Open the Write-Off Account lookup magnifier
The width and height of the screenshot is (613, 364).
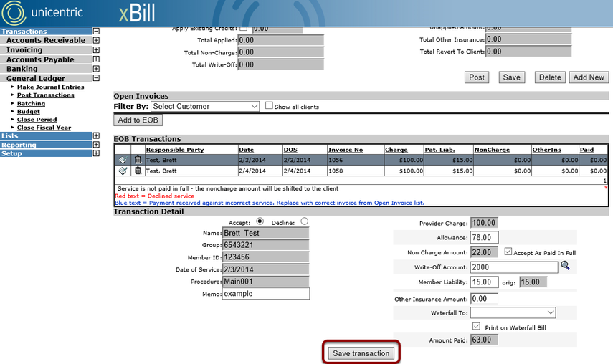(565, 266)
